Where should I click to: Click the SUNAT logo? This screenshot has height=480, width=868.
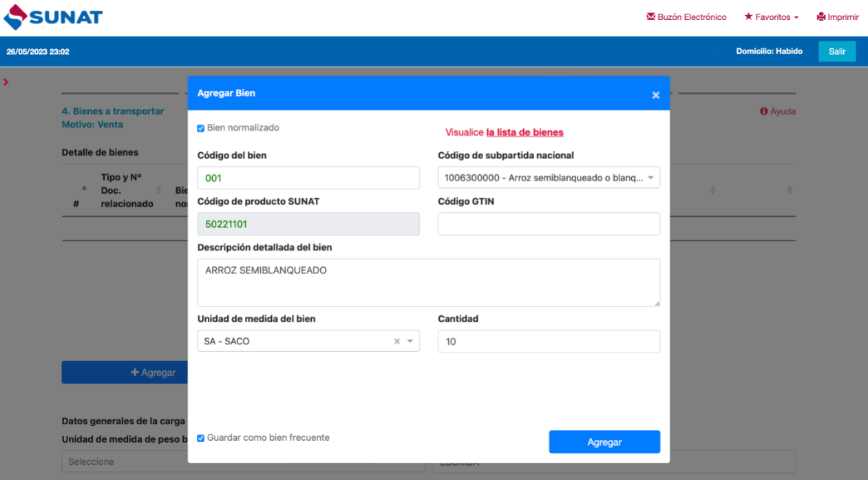click(54, 17)
